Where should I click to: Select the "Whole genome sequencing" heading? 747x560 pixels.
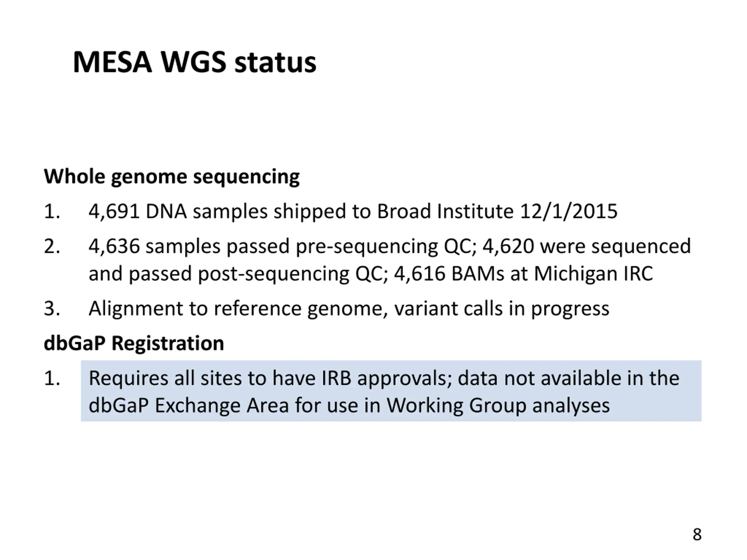[172, 176]
